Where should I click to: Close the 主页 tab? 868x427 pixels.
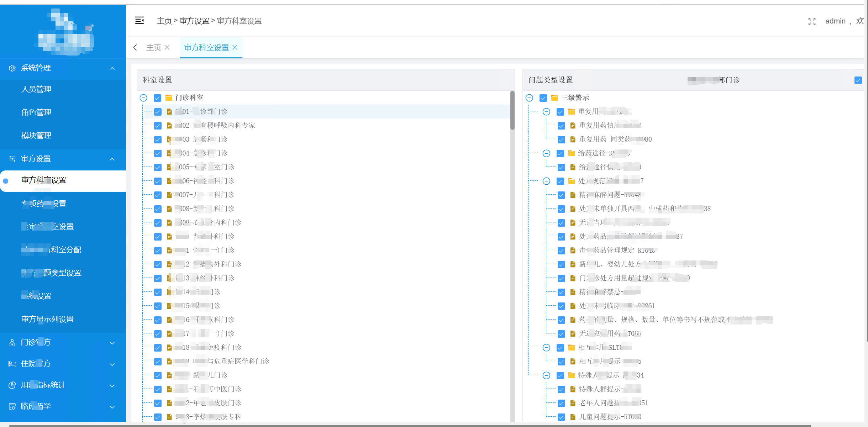(x=167, y=47)
